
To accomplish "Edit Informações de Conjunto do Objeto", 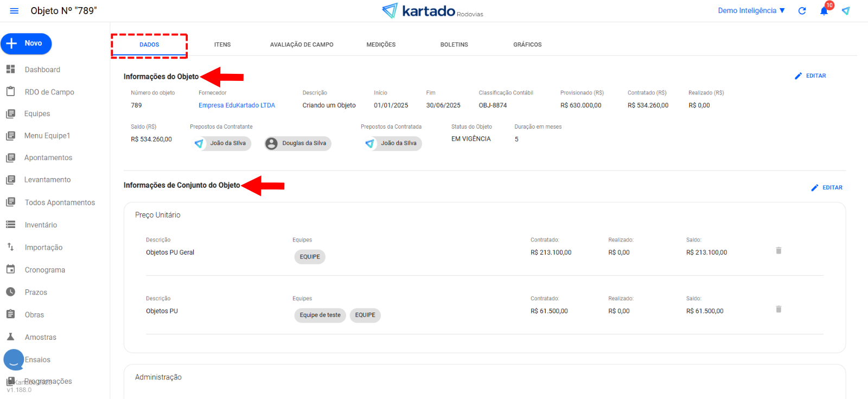I will [827, 188].
